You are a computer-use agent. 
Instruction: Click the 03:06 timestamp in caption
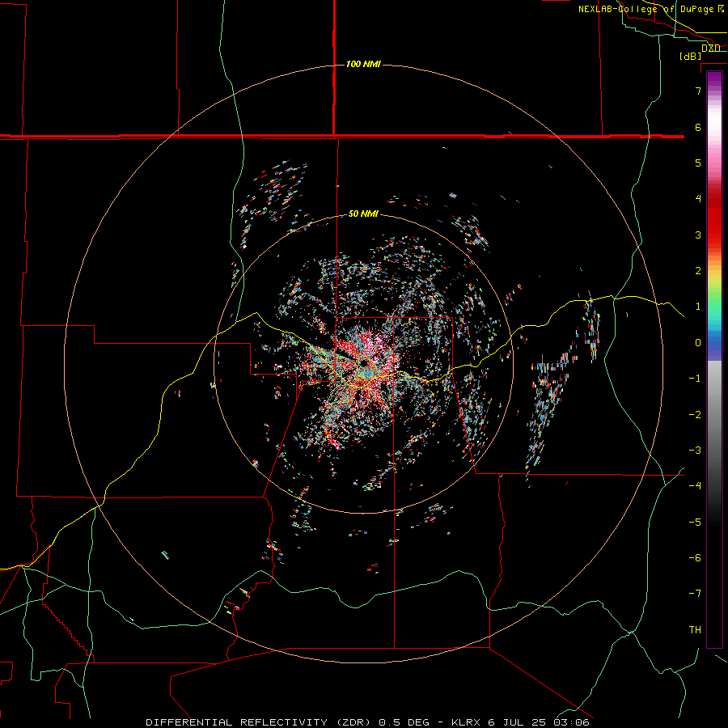571,722
